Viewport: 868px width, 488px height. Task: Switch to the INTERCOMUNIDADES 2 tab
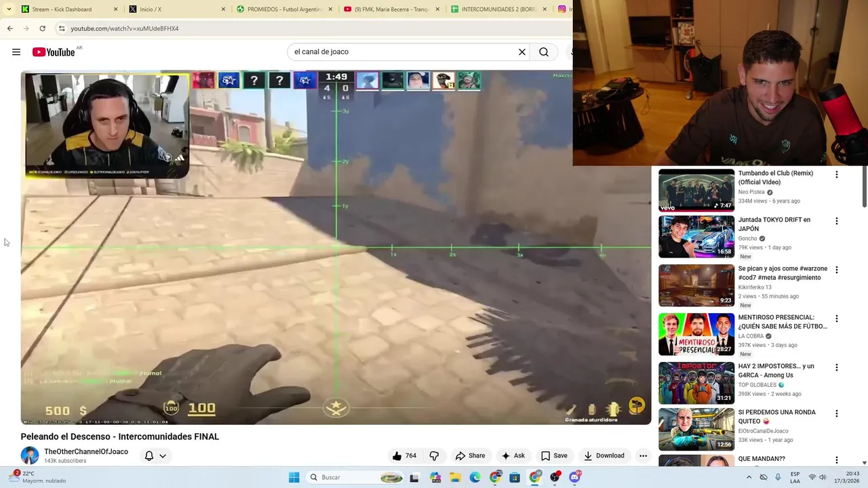[x=500, y=9]
